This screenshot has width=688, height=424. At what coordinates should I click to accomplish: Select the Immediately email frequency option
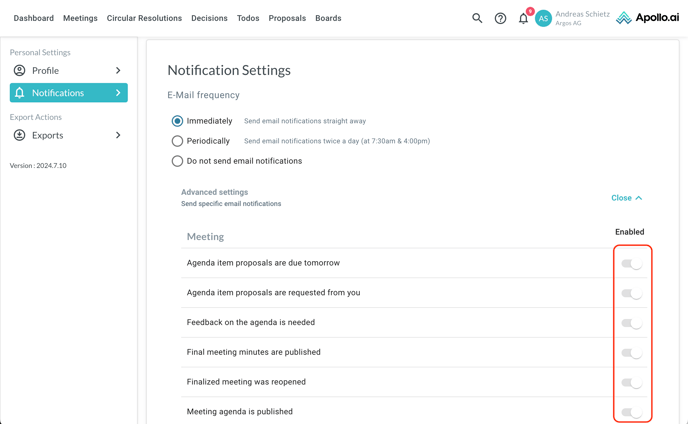coord(177,121)
